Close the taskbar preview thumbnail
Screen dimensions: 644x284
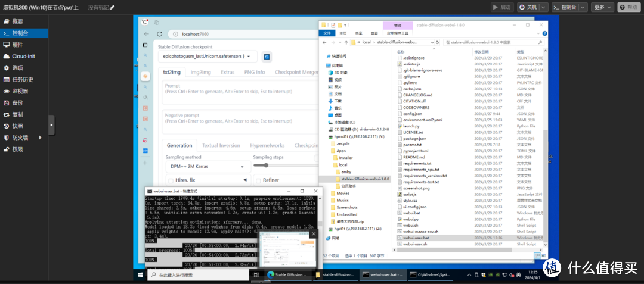(x=314, y=234)
